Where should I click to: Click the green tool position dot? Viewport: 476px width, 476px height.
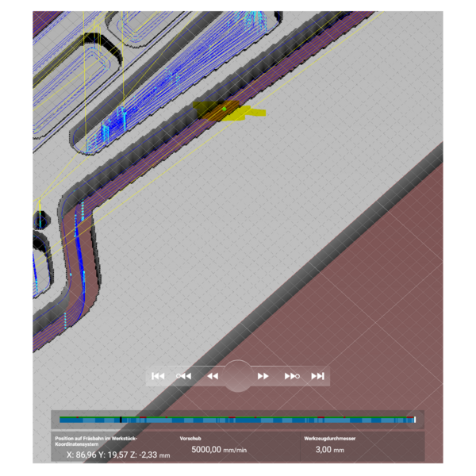click(x=224, y=109)
